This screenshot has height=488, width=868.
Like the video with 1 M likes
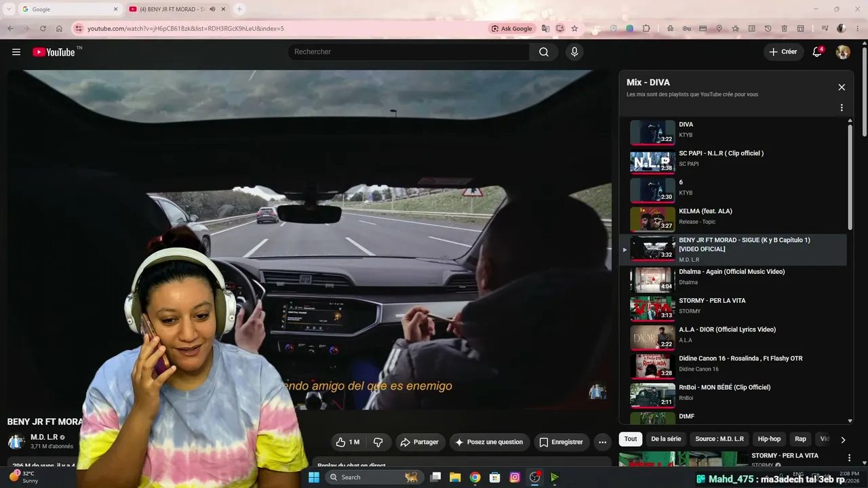click(x=348, y=442)
